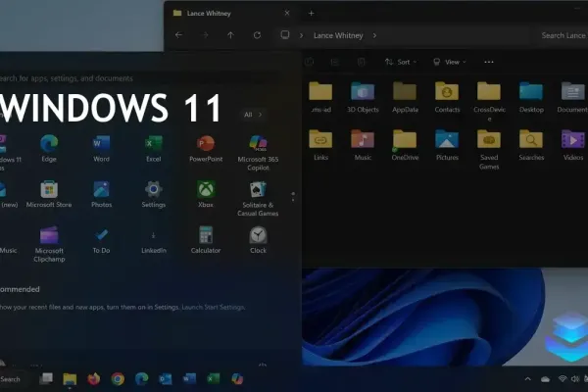Open the Links folder
This screenshot has height=392, width=588.
[x=320, y=146]
